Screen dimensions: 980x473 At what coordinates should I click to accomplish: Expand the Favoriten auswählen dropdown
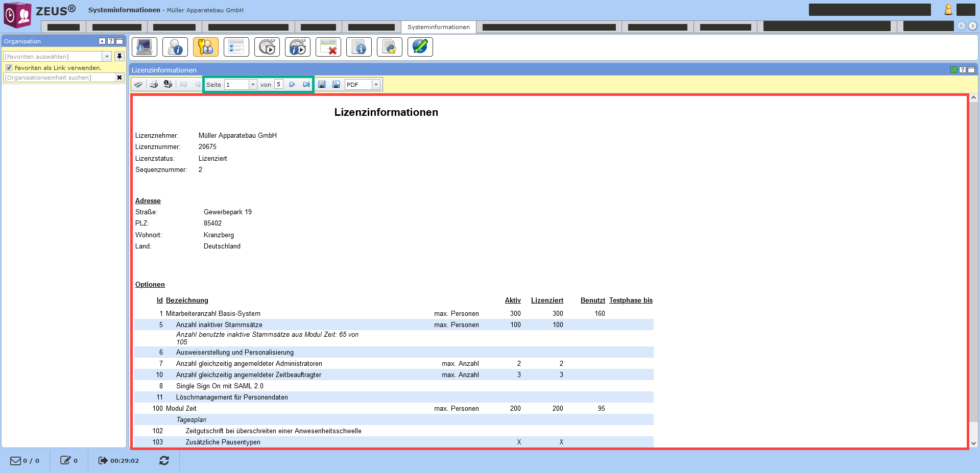[x=107, y=57]
